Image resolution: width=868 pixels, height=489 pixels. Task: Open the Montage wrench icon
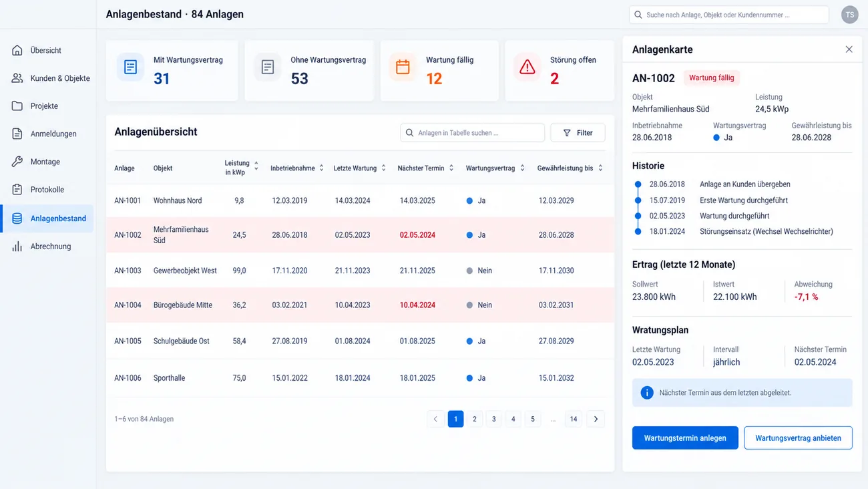17,162
